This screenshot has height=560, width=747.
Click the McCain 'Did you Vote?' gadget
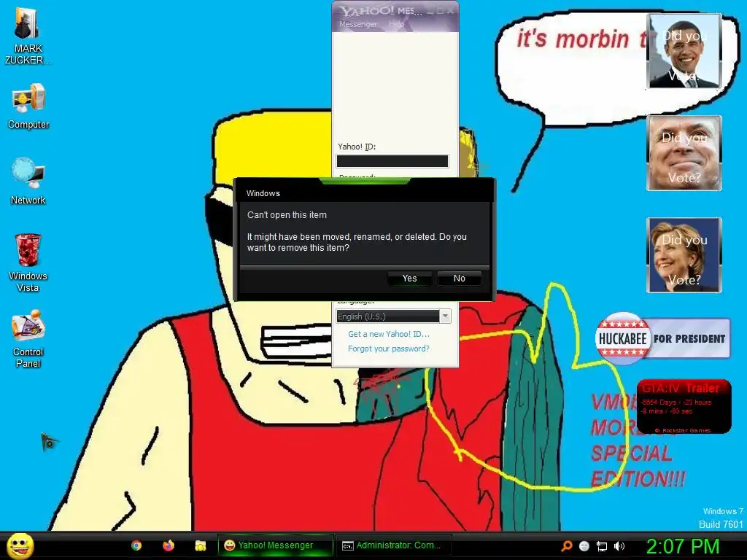(684, 153)
